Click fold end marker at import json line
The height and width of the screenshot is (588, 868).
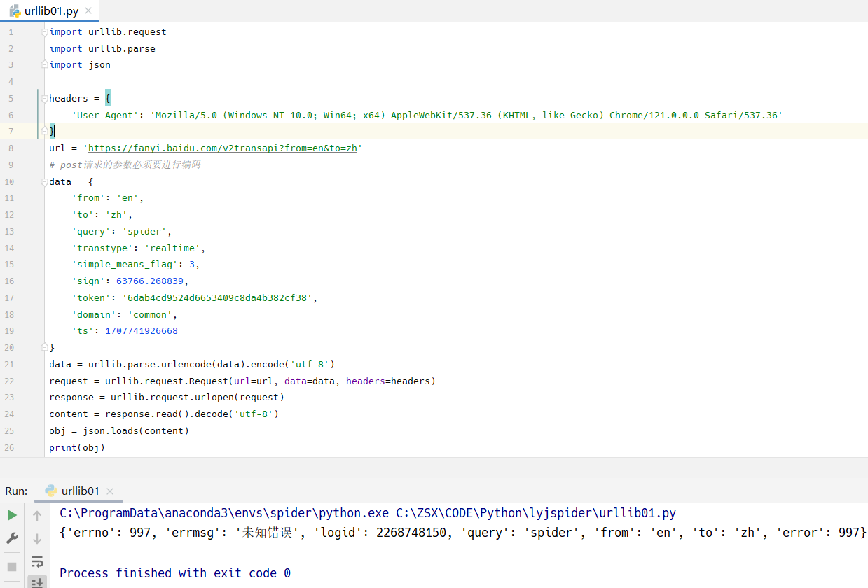(x=45, y=65)
